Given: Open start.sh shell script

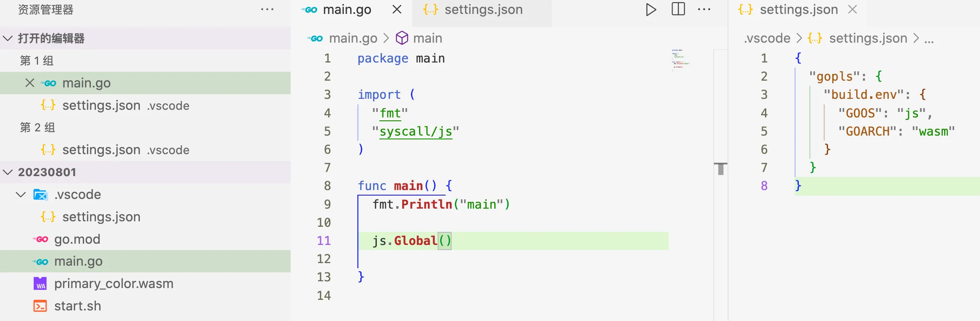Looking at the screenshot, I should 78,306.
